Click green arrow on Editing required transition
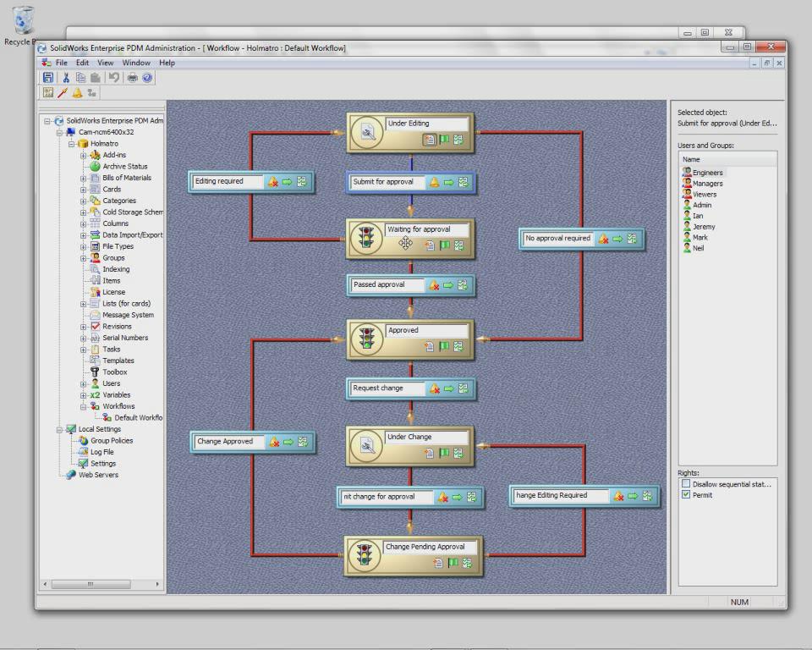The image size is (812, 650). 288,181
